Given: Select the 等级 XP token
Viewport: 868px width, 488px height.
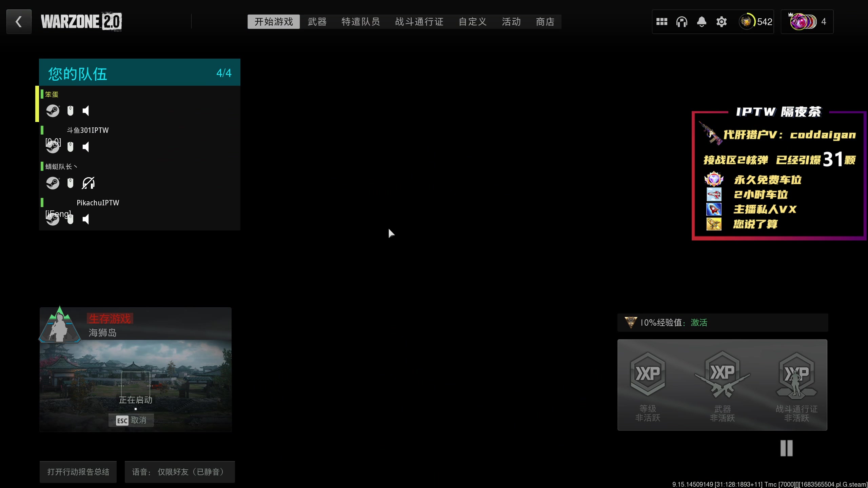Looking at the screenshot, I should pos(648,386).
